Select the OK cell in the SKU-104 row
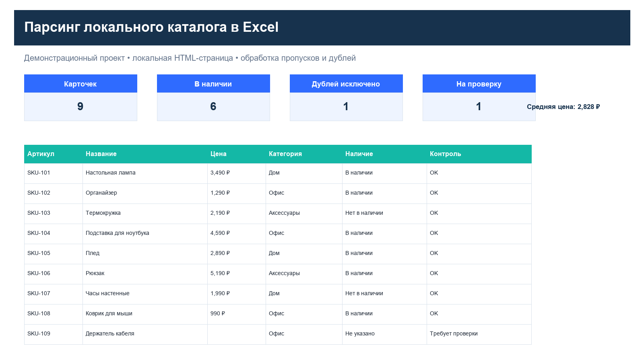This screenshot has height=362, width=644. coord(479,234)
